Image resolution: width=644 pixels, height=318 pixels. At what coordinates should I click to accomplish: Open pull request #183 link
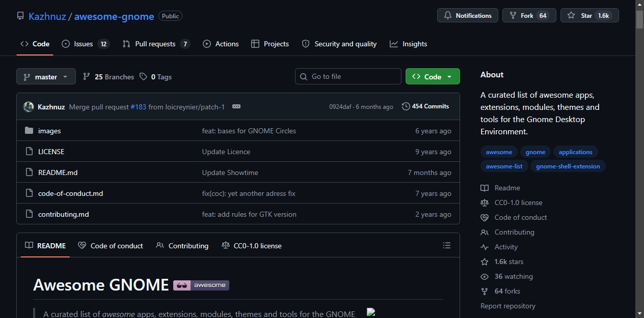point(138,107)
